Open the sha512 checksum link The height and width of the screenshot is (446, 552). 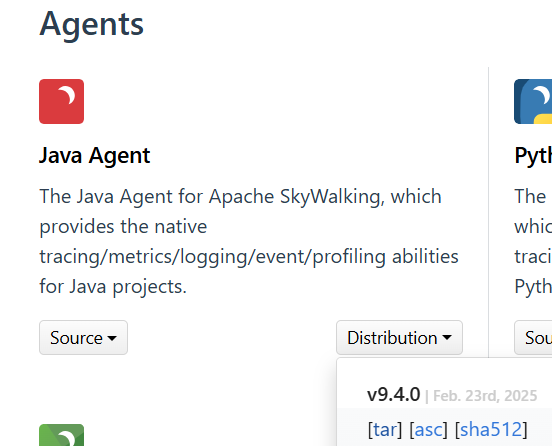pos(491,429)
